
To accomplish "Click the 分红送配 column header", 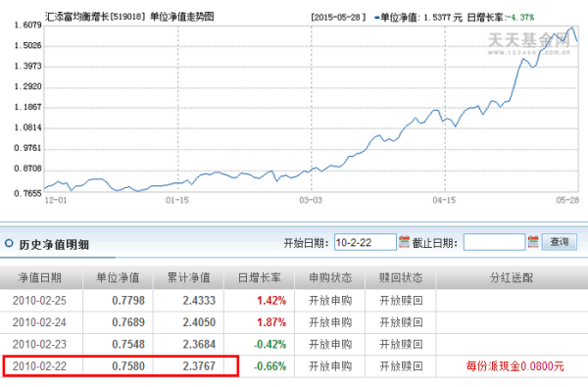I will 512,278.
